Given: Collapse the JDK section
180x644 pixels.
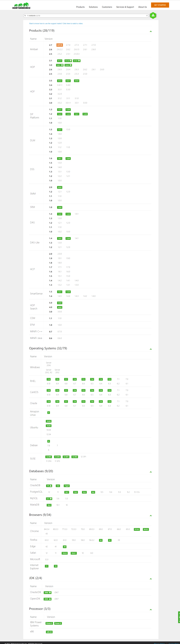Looking at the screenshot, I should pos(151,579).
